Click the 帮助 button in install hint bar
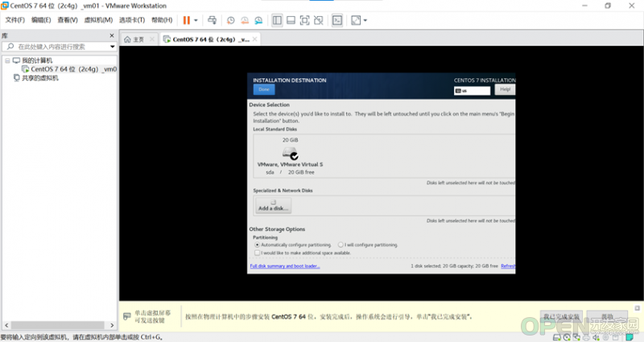The width and height of the screenshot is (644, 342). pos(607,316)
